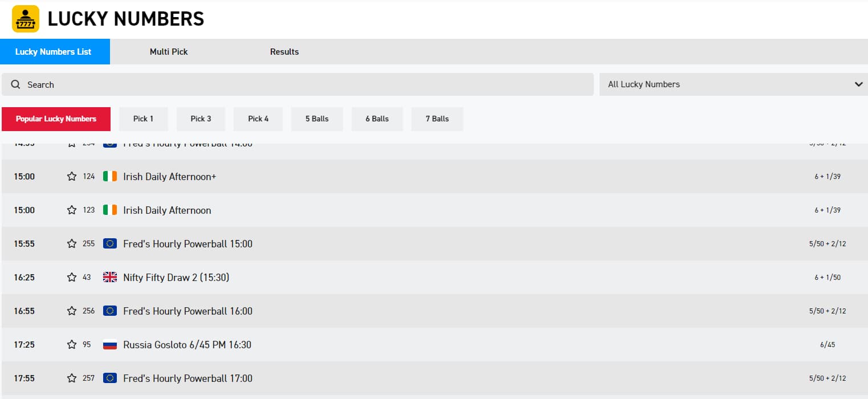Favorite Fred's Hourly Powerball 16:00 star
The height and width of the screenshot is (399, 868).
[x=72, y=311]
